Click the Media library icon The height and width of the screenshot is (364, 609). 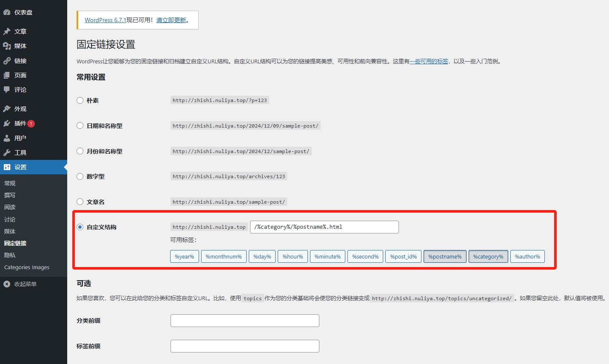7,46
